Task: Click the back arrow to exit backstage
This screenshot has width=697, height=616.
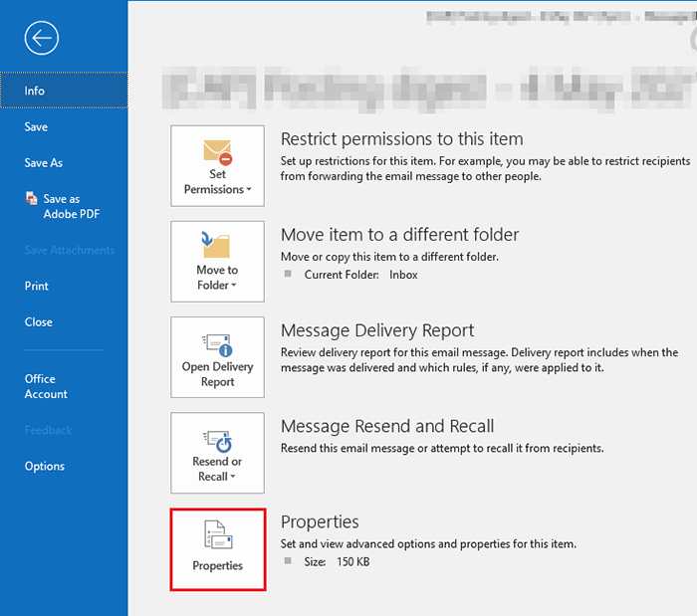Action: click(43, 39)
